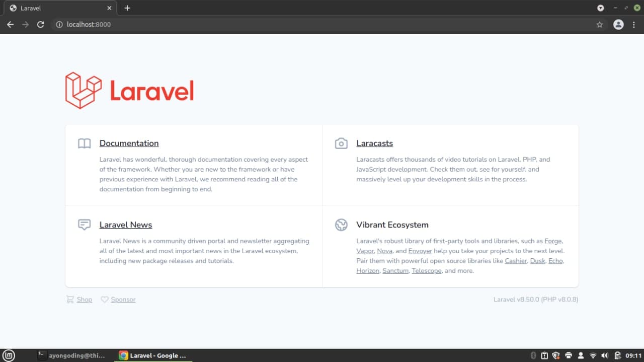The width and height of the screenshot is (644, 362).
Task: Reload the page with the refresh icon
Action: (x=40, y=24)
